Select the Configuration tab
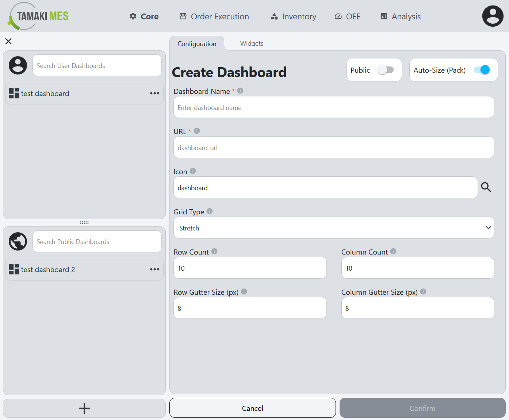Image resolution: width=509 pixels, height=420 pixels. [197, 43]
